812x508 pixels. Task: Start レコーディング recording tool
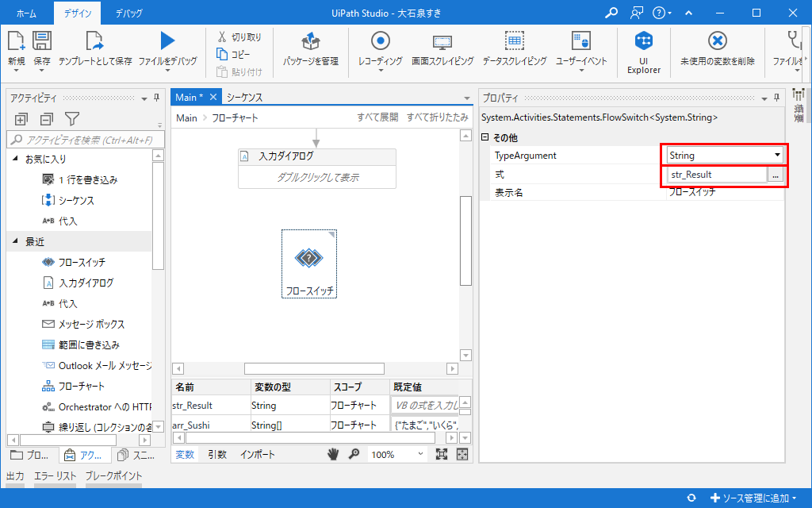(380, 49)
